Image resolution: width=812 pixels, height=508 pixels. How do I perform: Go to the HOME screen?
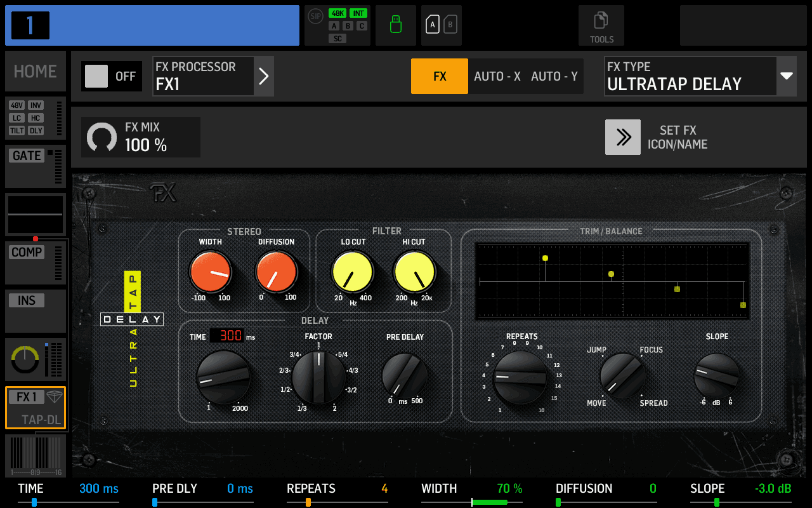tap(36, 71)
